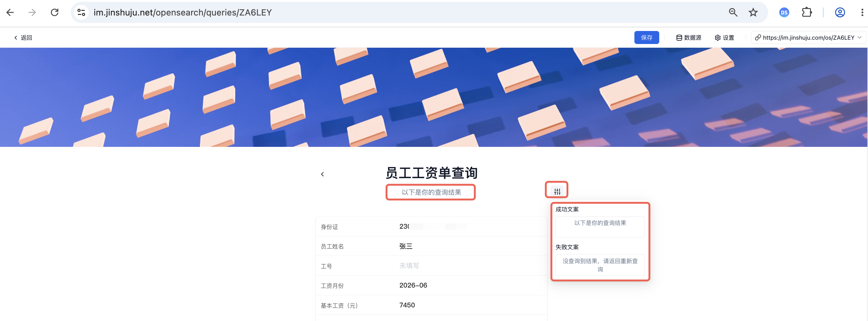Toggle the text settings sliders icon
Viewport: 868px width, 321px height.
[557, 191]
